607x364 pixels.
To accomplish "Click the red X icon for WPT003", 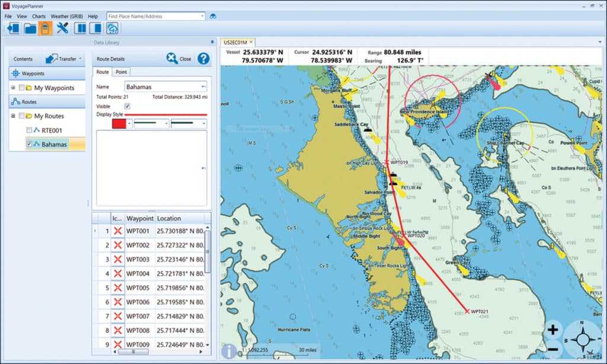I will (118, 259).
